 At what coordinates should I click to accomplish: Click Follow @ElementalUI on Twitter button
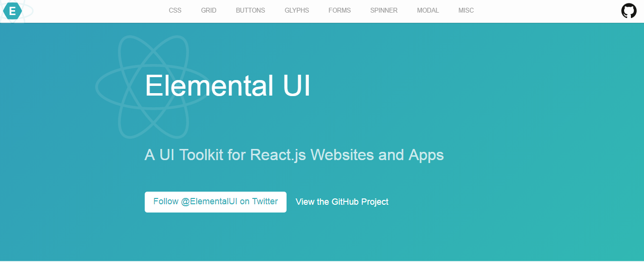tap(216, 202)
